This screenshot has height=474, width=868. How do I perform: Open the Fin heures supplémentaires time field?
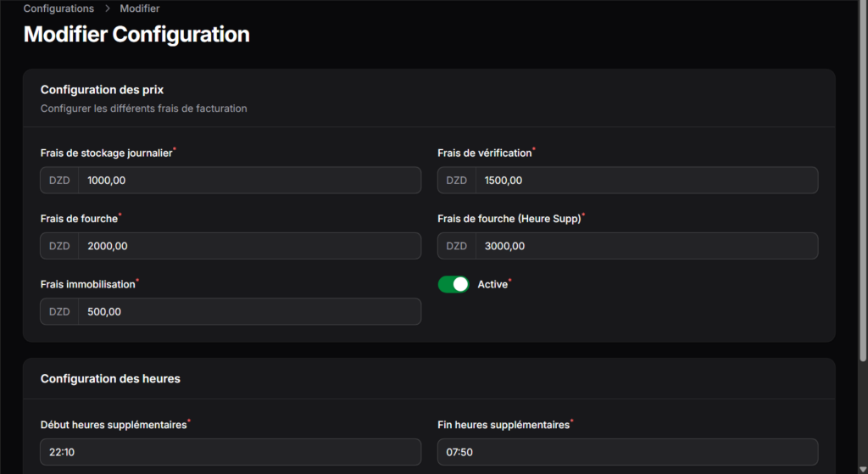point(627,452)
